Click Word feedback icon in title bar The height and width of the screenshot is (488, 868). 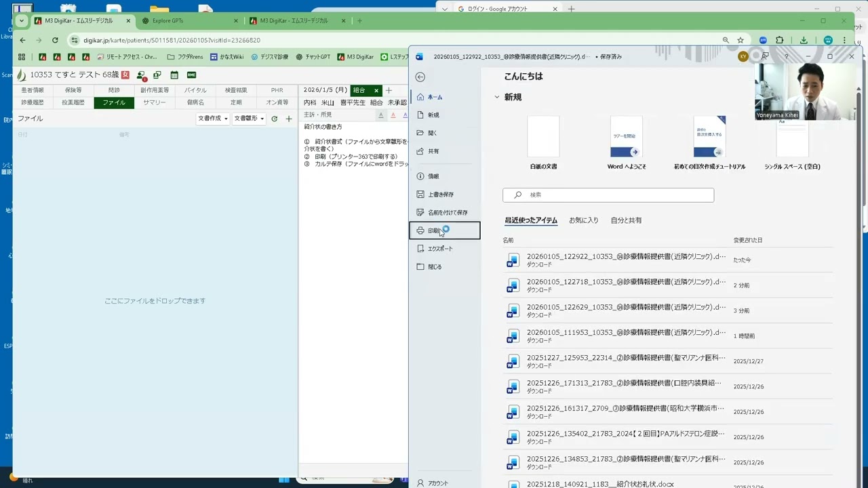point(765,56)
